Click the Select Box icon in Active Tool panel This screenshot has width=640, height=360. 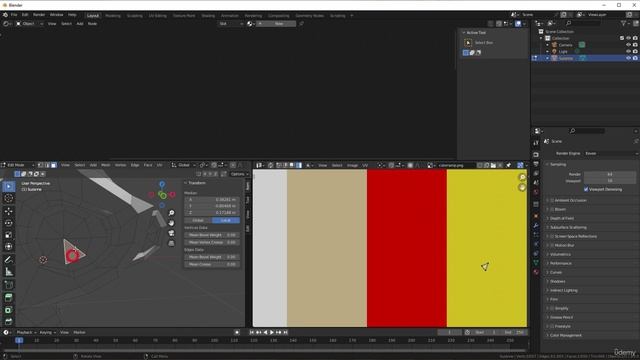[468, 42]
